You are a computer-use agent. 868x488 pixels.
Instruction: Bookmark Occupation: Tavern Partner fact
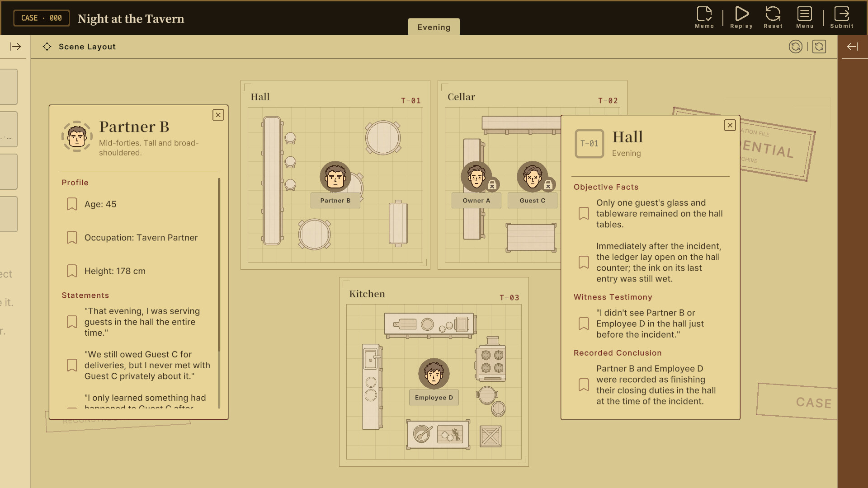(x=72, y=238)
